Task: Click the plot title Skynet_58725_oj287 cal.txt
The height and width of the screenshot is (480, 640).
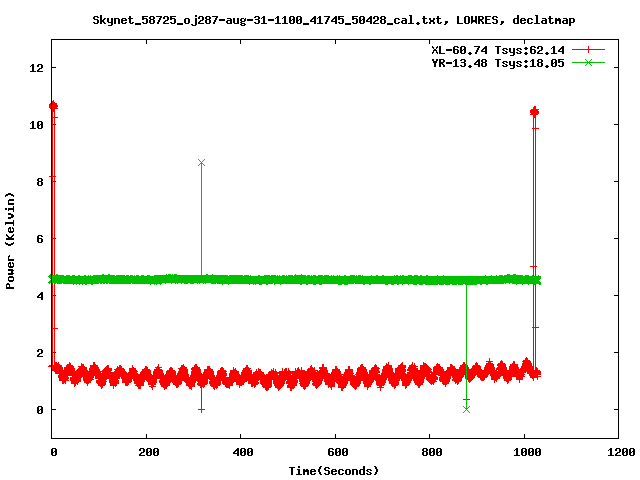Action: (x=333, y=20)
